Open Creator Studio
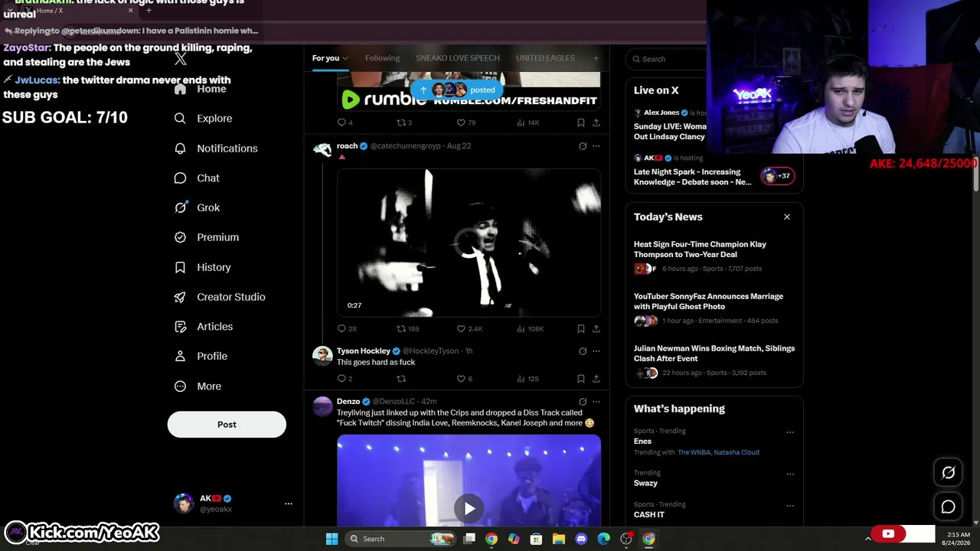The image size is (980, 551). tap(220, 297)
